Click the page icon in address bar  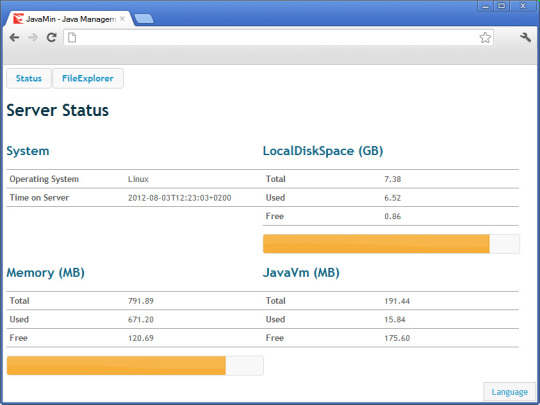coord(72,38)
